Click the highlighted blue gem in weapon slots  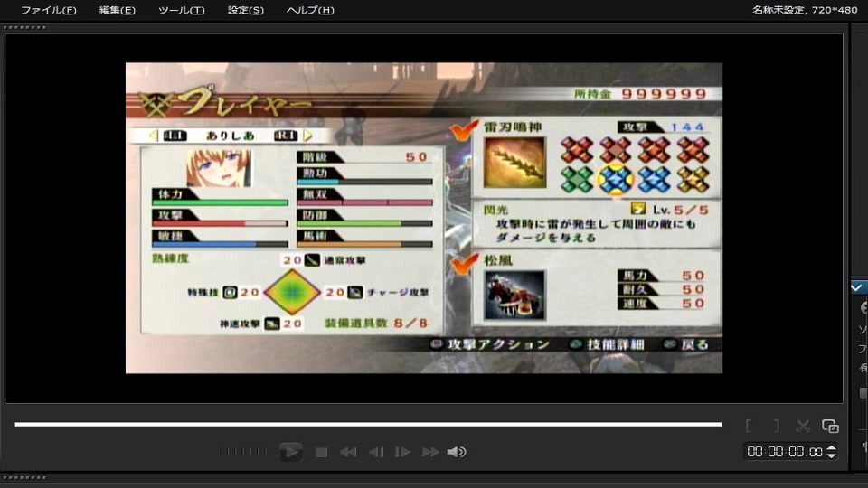coord(615,179)
